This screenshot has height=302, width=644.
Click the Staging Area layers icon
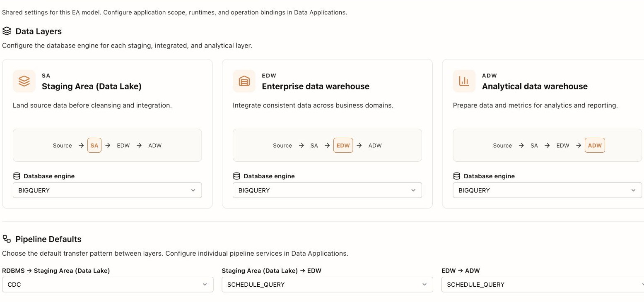tap(24, 81)
